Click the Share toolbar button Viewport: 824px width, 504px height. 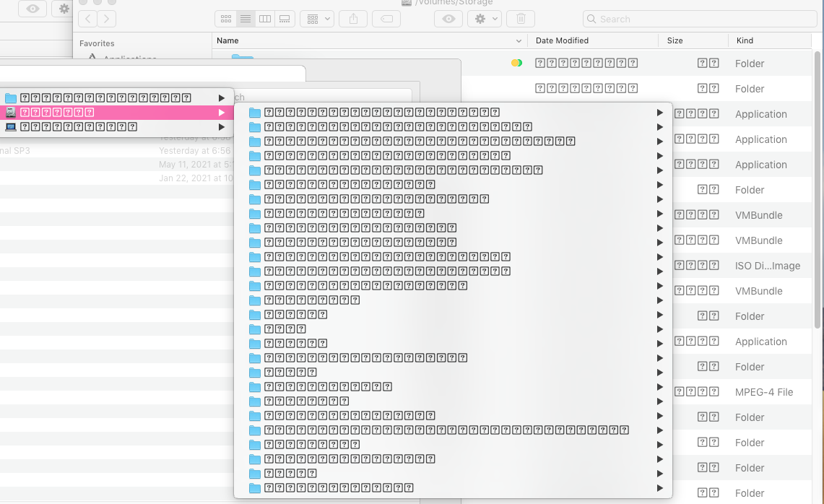point(353,19)
